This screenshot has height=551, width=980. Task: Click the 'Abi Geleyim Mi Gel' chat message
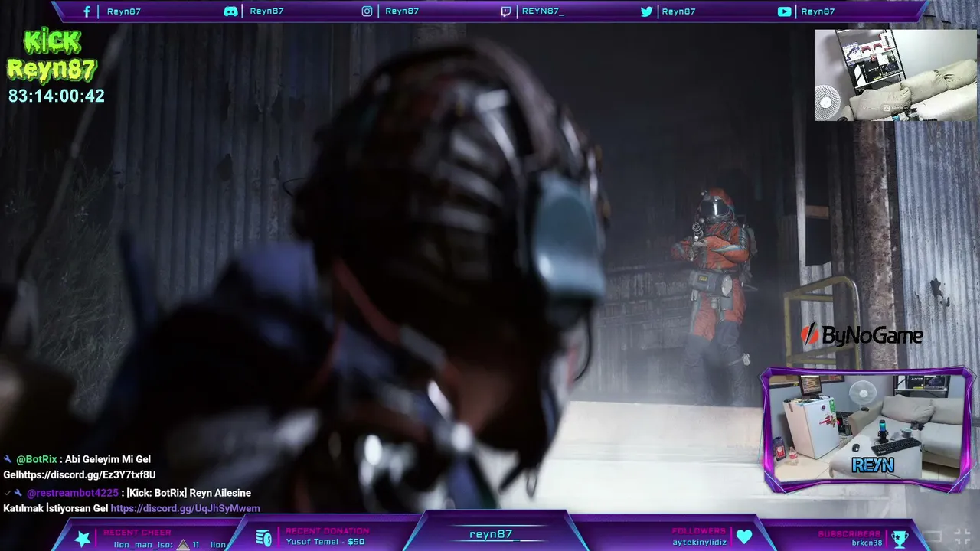tap(108, 459)
